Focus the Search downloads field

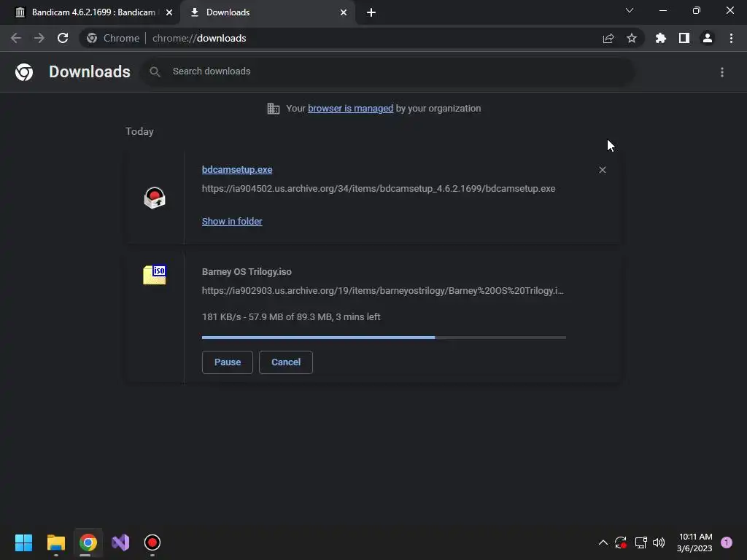[388, 72]
